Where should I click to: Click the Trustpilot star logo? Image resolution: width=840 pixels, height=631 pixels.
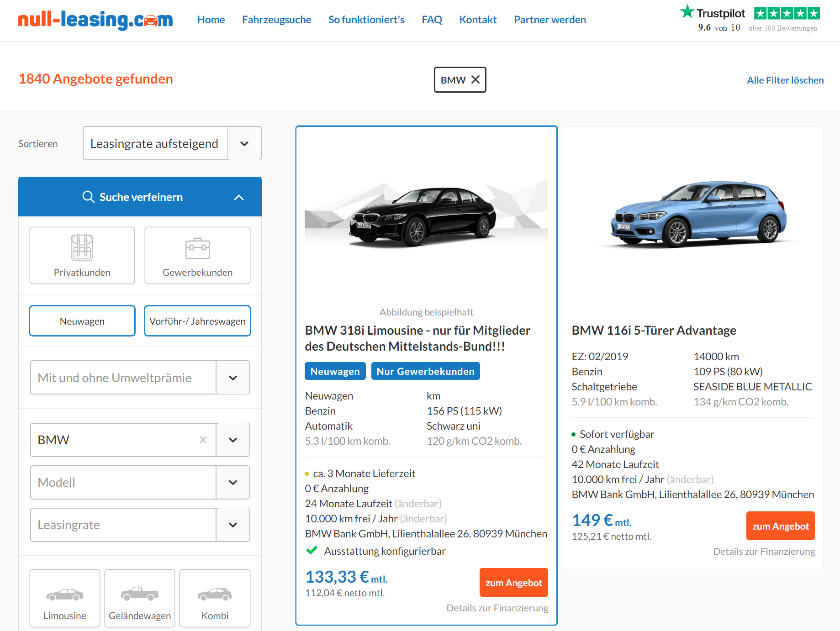click(x=687, y=12)
